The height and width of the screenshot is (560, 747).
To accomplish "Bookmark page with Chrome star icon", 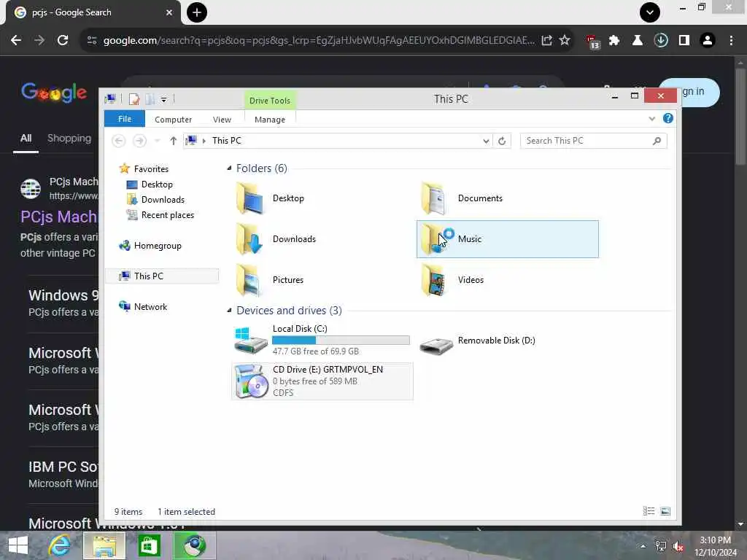I will point(565,40).
